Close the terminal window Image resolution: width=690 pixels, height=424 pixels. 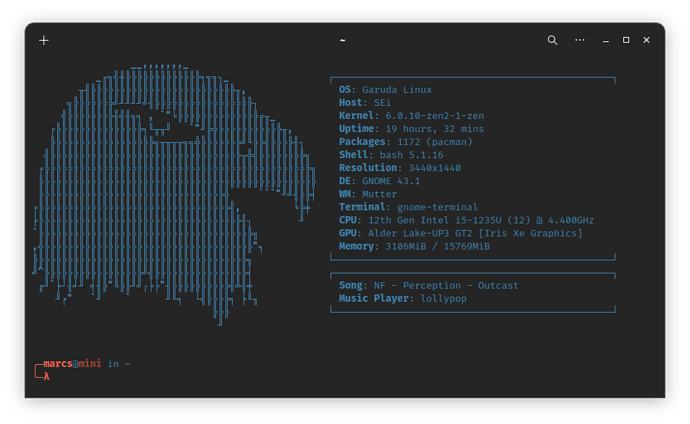coord(646,40)
